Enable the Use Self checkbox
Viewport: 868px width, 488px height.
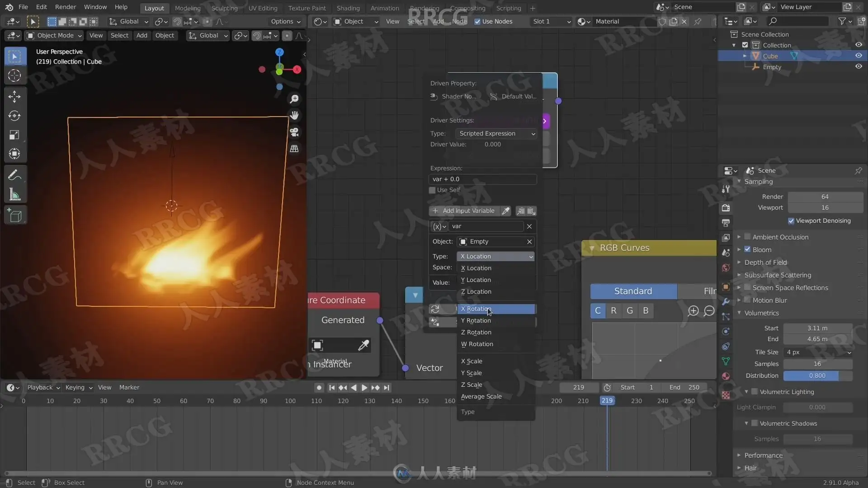[x=433, y=190]
